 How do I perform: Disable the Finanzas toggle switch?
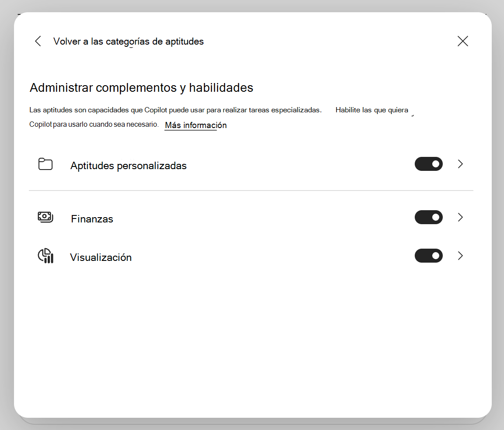click(x=428, y=218)
